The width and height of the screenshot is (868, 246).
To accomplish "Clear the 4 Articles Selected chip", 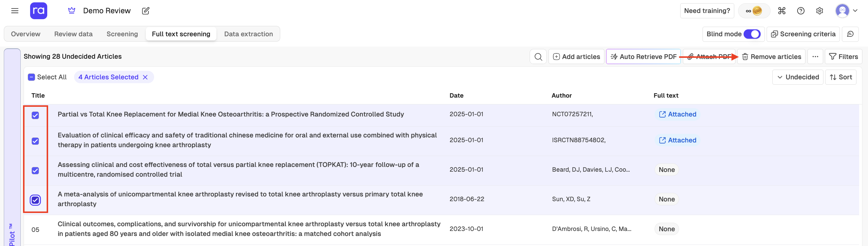I will [x=145, y=77].
